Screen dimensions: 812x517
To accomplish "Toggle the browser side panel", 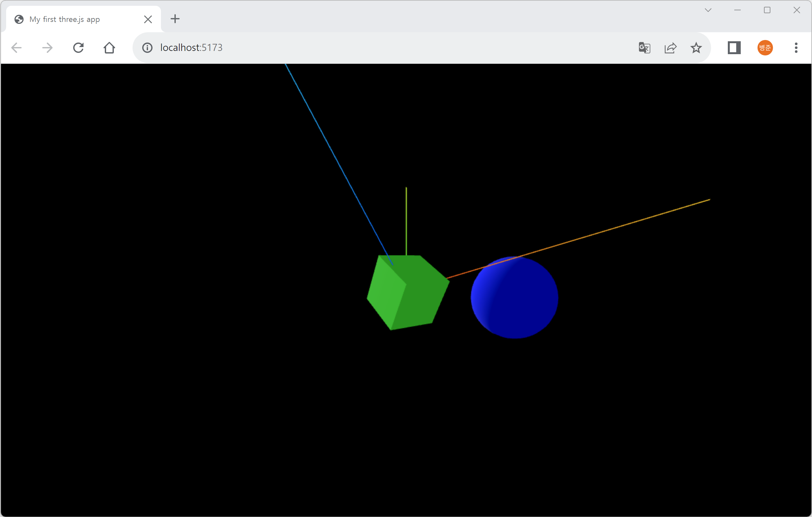I will [x=734, y=48].
